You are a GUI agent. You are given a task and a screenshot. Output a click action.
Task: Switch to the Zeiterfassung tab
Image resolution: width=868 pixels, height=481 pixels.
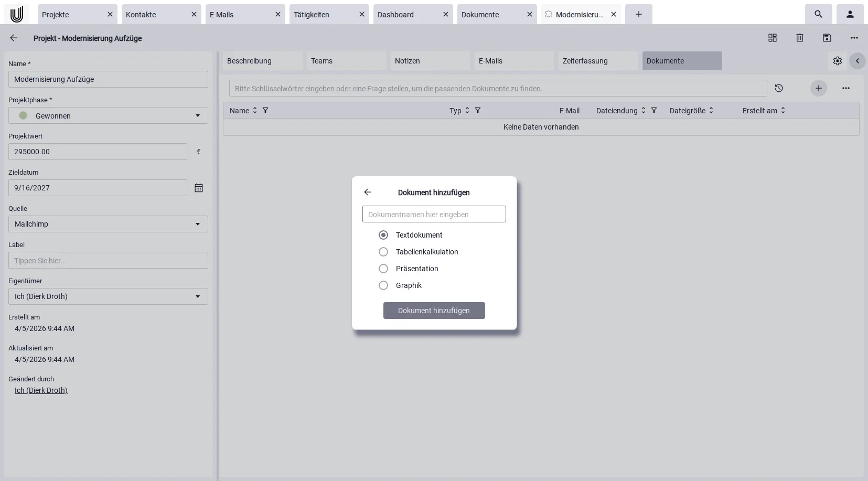click(598, 61)
